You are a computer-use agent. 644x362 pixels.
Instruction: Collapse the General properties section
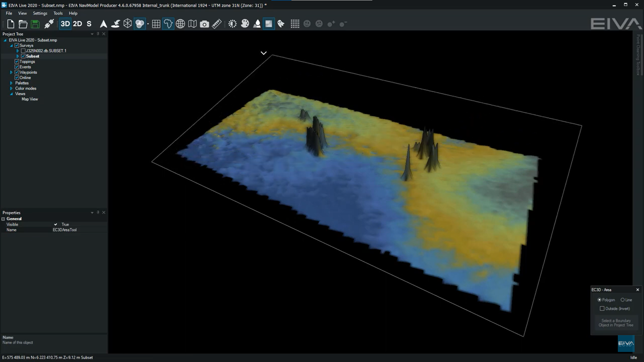click(3, 219)
